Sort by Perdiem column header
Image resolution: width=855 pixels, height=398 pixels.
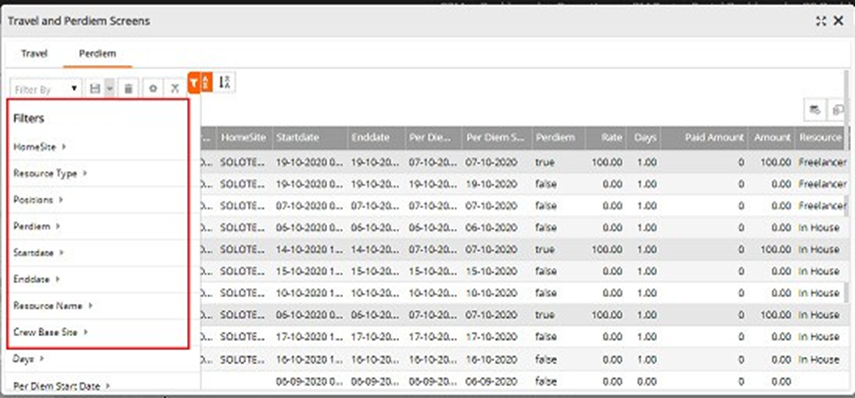point(558,138)
